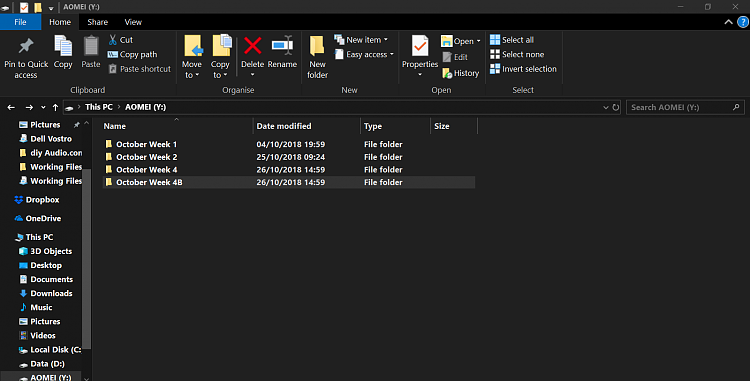Image resolution: width=750 pixels, height=381 pixels.
Task: Create a New folder
Action: pyautogui.click(x=317, y=57)
